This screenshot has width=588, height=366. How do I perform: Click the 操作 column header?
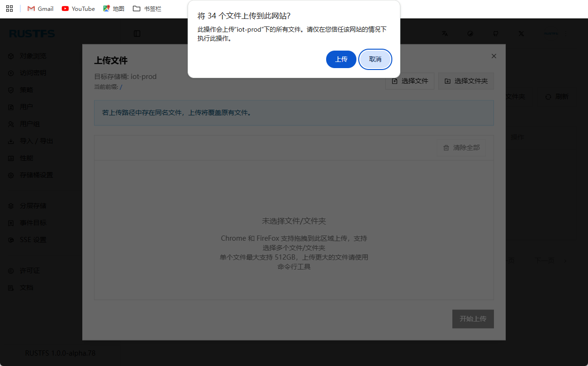[517, 137]
